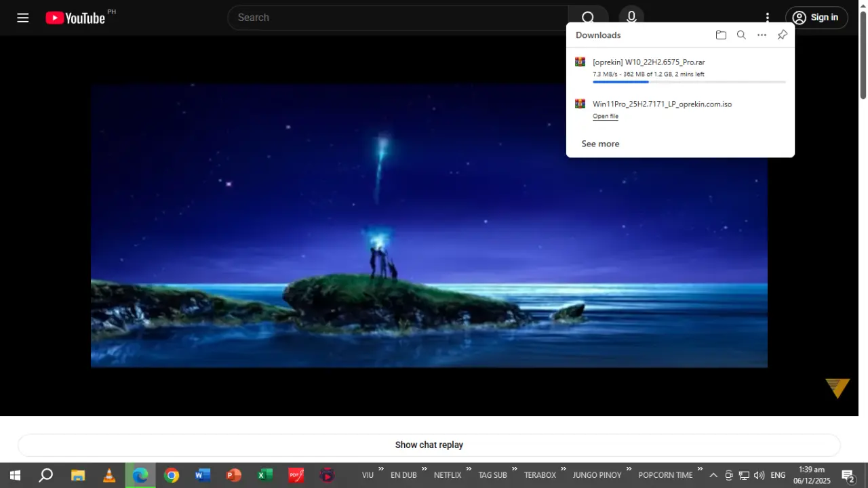Screen dimensions: 868x488
Task: Click the NETFLIX taskbar toolbar label
Action: coord(448,475)
